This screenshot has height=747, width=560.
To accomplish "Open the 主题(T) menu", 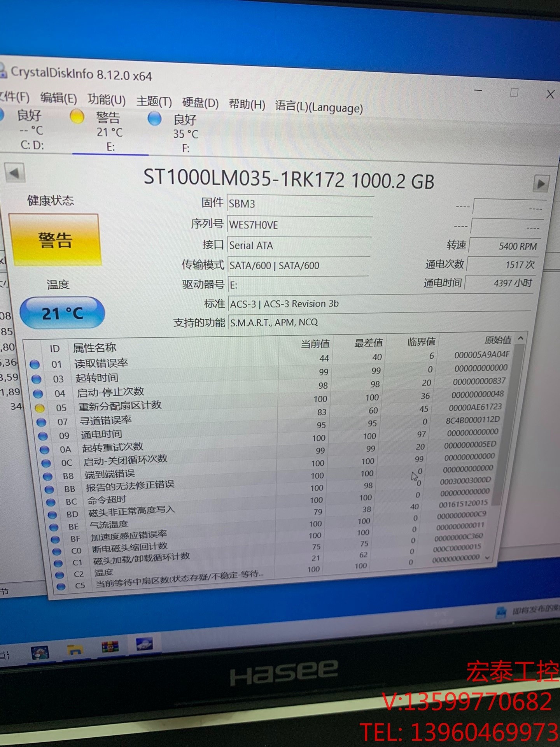I will (x=154, y=102).
